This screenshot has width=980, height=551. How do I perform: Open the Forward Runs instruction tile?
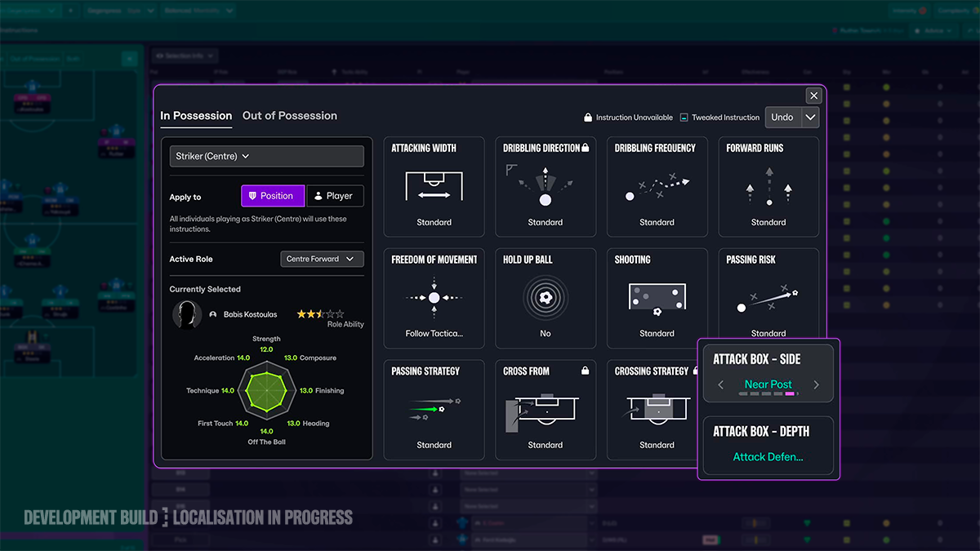click(x=768, y=187)
